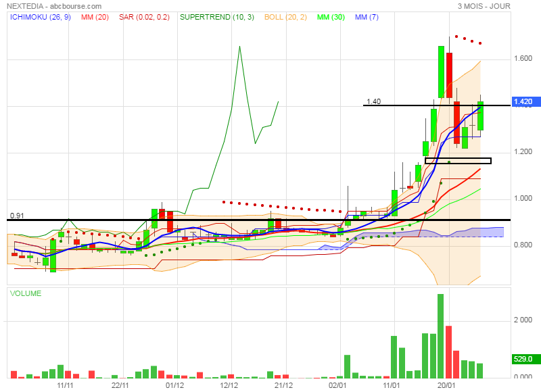This screenshot has width=541, height=392.
Task: Click the tall green candlestick peaking above 1.600
Action: (x=441, y=72)
